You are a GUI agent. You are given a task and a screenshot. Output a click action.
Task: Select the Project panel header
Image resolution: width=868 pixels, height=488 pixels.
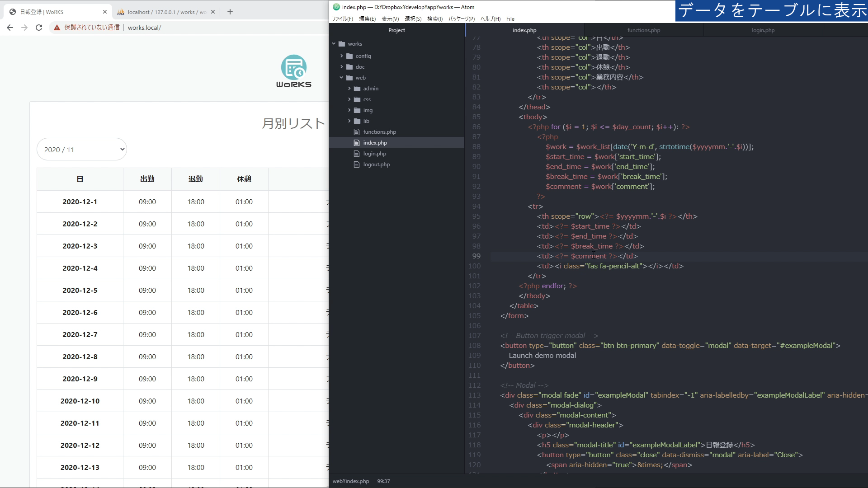396,30
